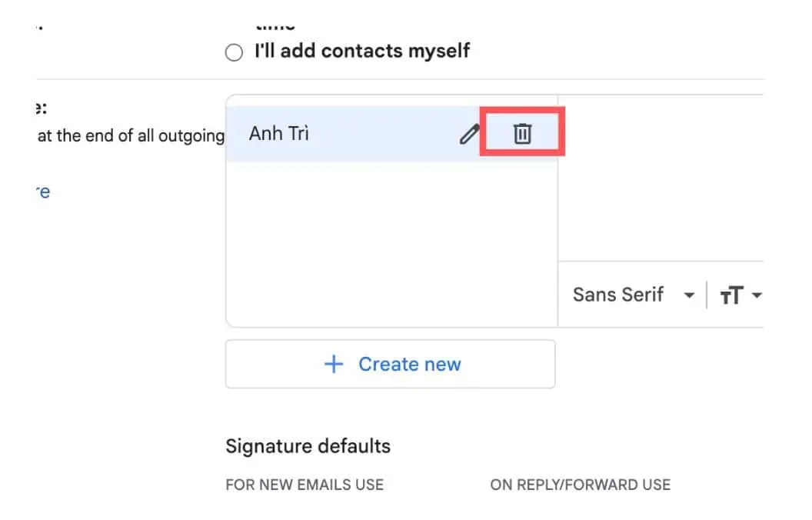Image resolution: width=812 pixels, height=520 pixels.
Task: Click the arrow next to Sans Serif
Action: coord(689,295)
